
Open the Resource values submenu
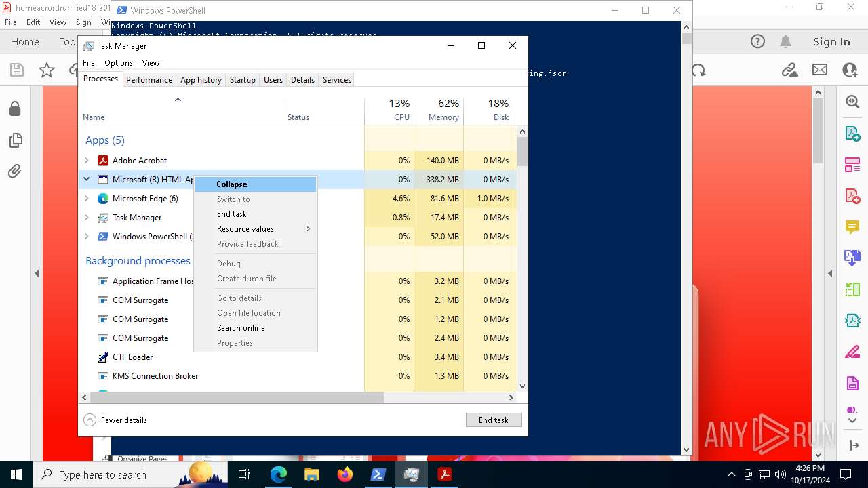pyautogui.click(x=256, y=229)
